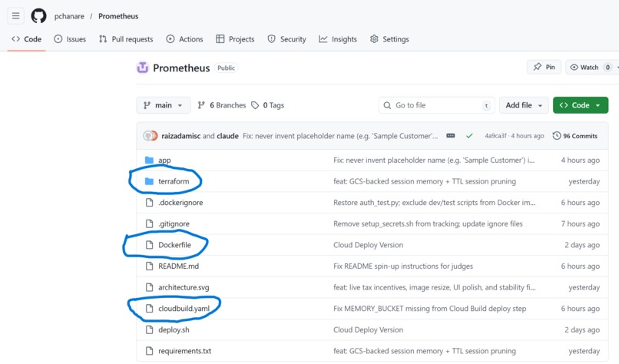Viewport: 619px width, 364px height.
Task: Open commit 'Fix MEMORY_BUCKET missing from Cloud Build'
Action: click(429, 309)
